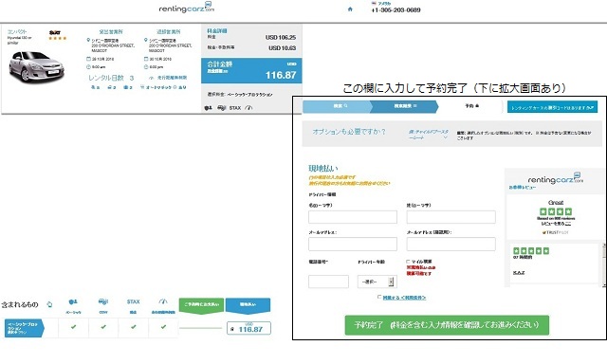607x364 pixels.
Task: Click the mileage icon in the included-items table header
Action: pyautogui.click(x=163, y=301)
